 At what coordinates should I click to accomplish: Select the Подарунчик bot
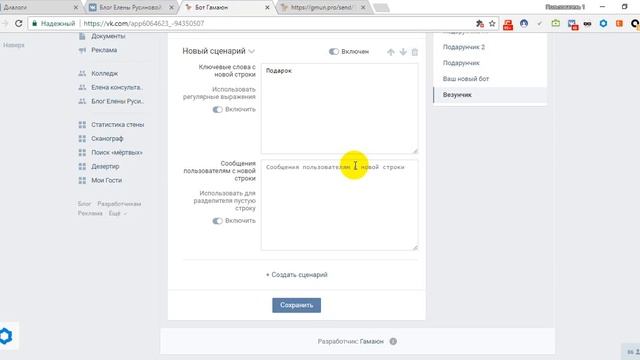pos(461,63)
